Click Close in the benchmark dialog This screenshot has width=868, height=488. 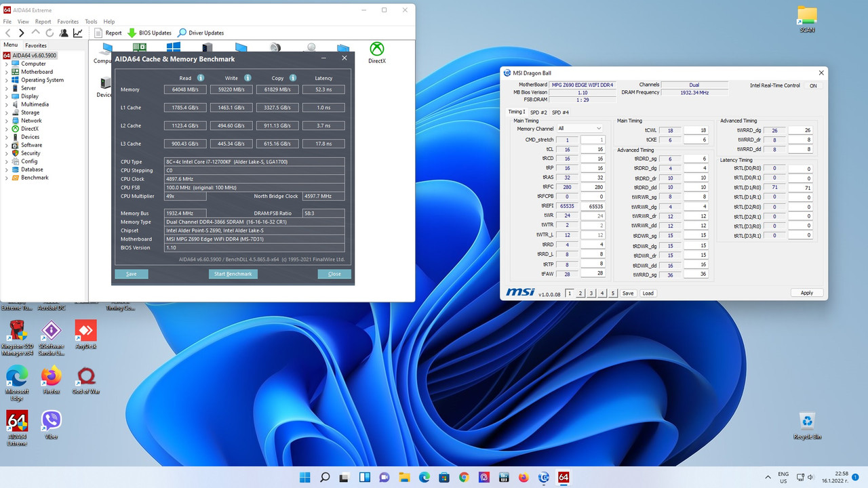click(x=334, y=274)
